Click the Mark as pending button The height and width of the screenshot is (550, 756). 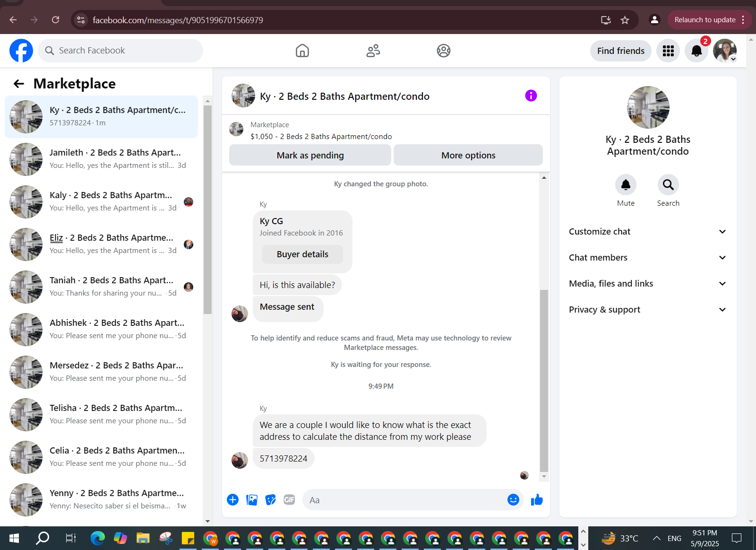[310, 155]
